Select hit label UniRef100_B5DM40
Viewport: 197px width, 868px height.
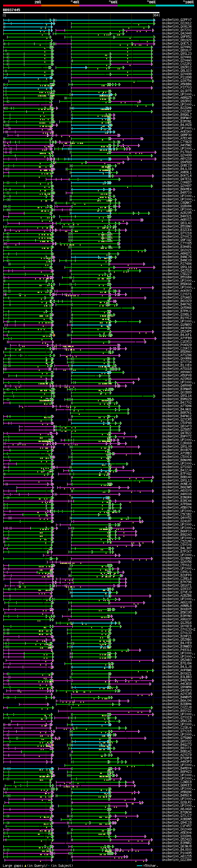click(177, 352)
